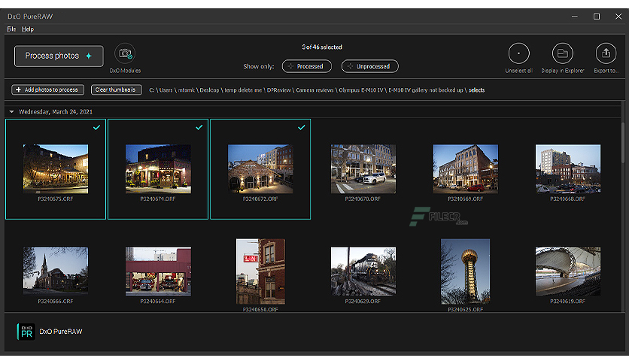Click the Users segment in path
Viewport: 629px width, 364px height.
coord(166,90)
